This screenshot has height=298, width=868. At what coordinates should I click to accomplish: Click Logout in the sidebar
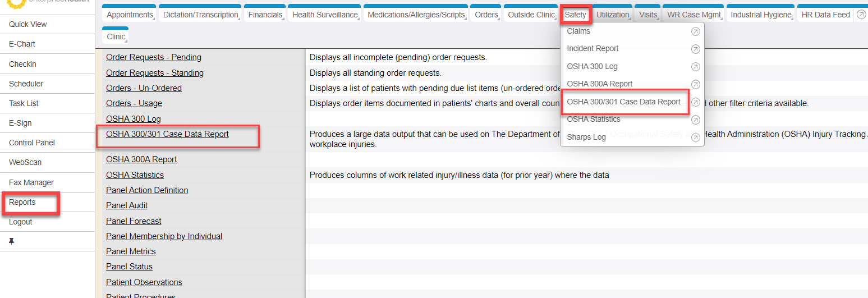point(21,222)
